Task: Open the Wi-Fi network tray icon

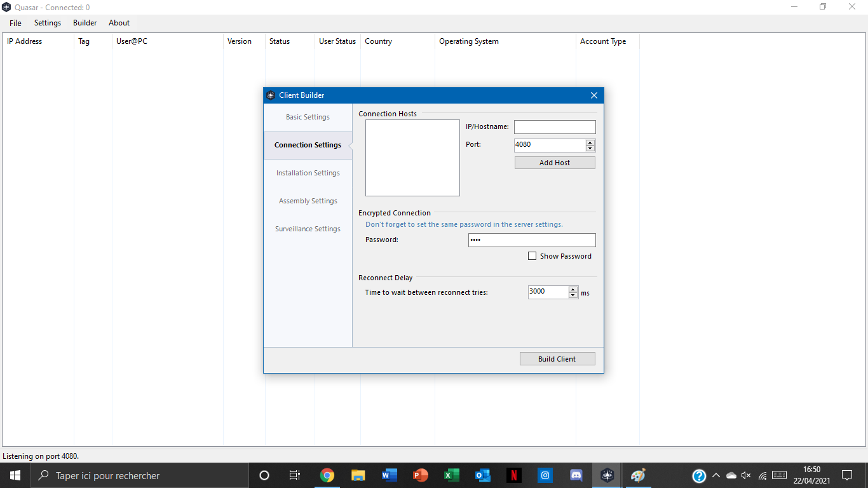Action: pyautogui.click(x=763, y=475)
